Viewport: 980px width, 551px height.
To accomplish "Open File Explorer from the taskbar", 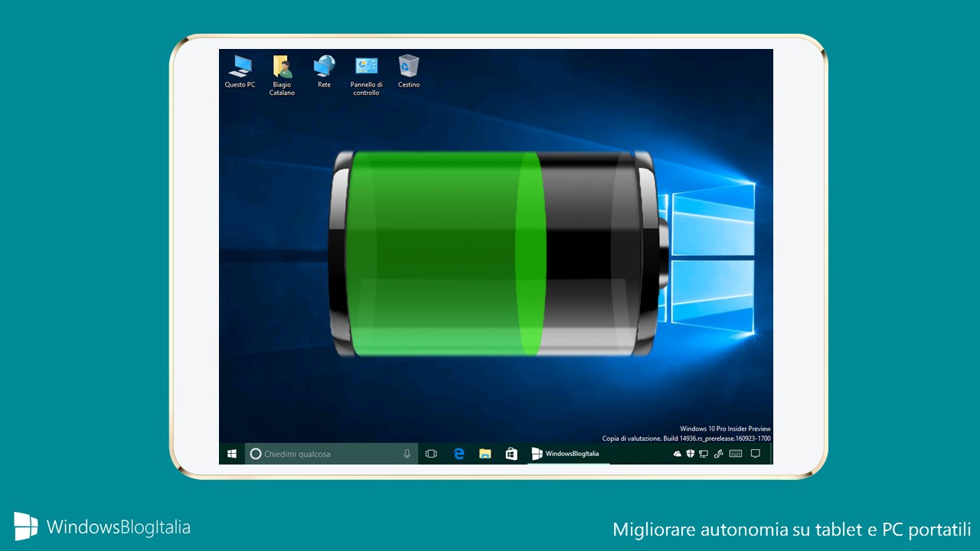I will click(x=485, y=454).
